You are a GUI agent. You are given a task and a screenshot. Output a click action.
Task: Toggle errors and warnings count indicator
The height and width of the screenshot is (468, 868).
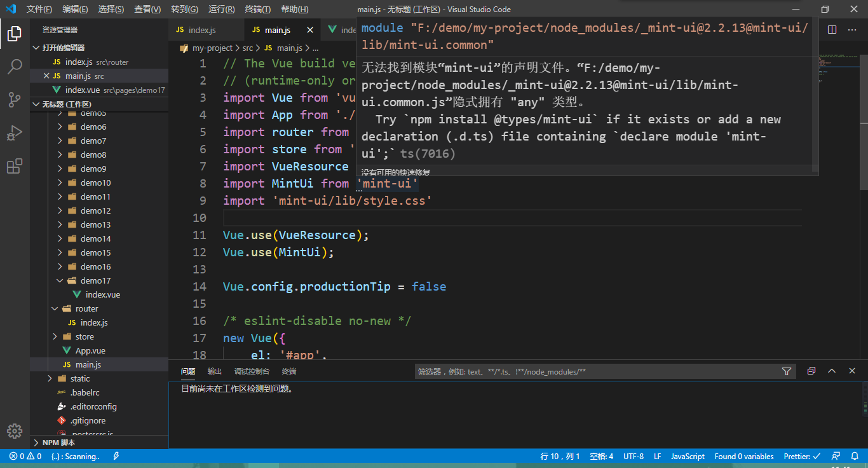point(25,456)
